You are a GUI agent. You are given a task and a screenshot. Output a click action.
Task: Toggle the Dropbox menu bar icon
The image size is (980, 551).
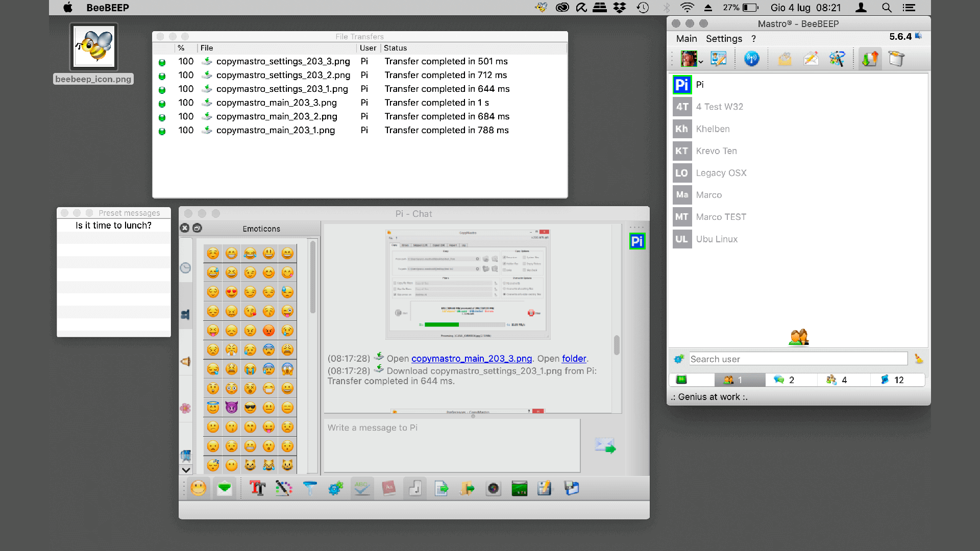[619, 8]
